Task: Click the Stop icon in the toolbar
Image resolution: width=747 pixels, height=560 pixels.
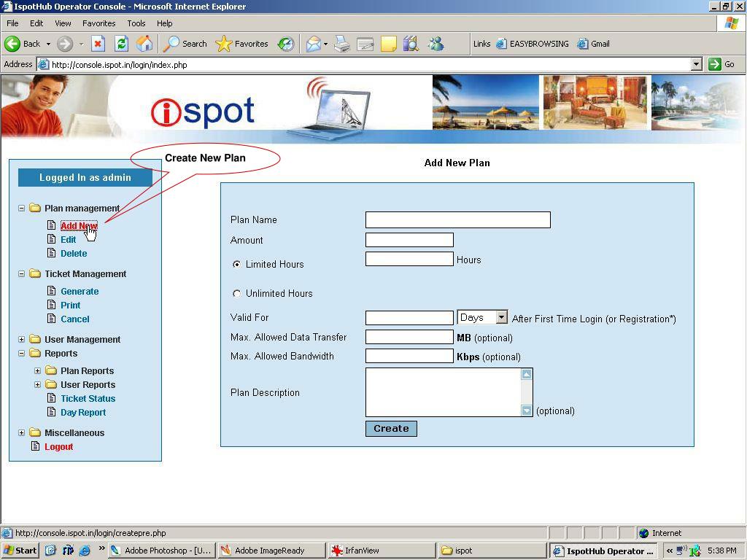Action: 98,44
